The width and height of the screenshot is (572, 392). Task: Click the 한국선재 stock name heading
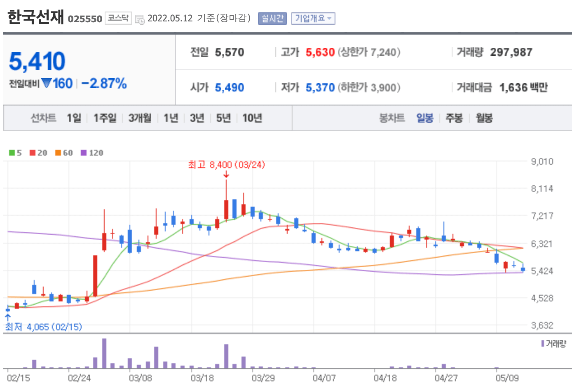coord(36,17)
